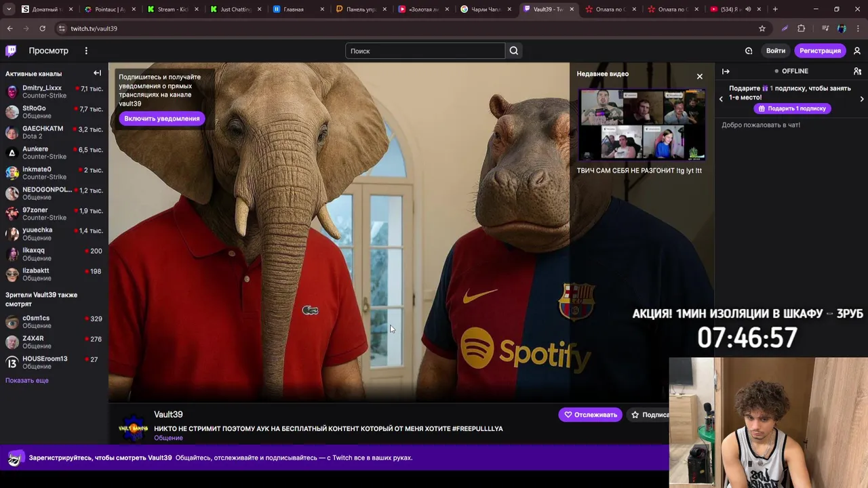Open the browser profile avatar

click(x=842, y=28)
